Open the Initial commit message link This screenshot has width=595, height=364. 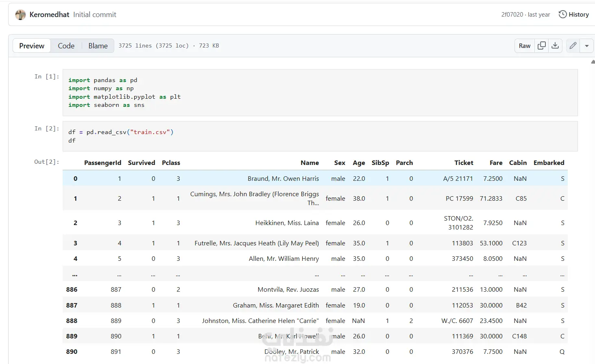tap(95, 15)
